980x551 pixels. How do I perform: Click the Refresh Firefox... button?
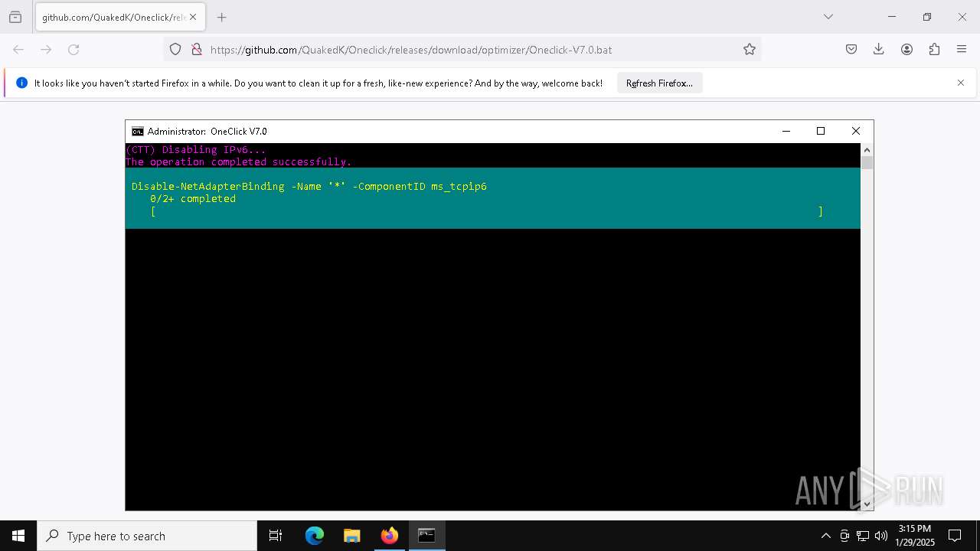pos(659,83)
